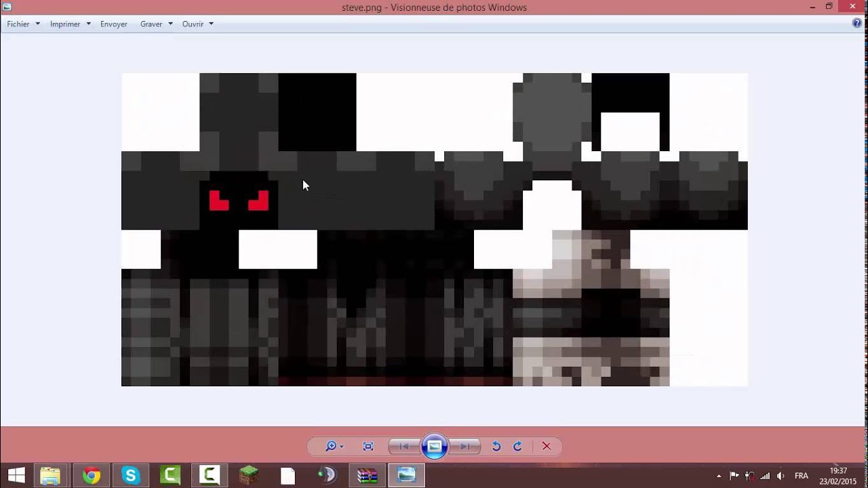The image size is (868, 488).
Task: Open the volume speaker tray icon
Action: (x=781, y=476)
